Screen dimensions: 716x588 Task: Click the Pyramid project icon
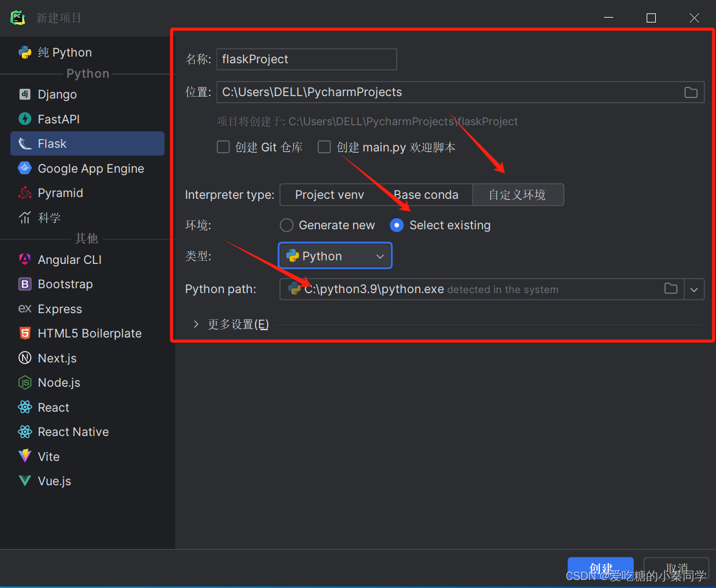coord(25,193)
